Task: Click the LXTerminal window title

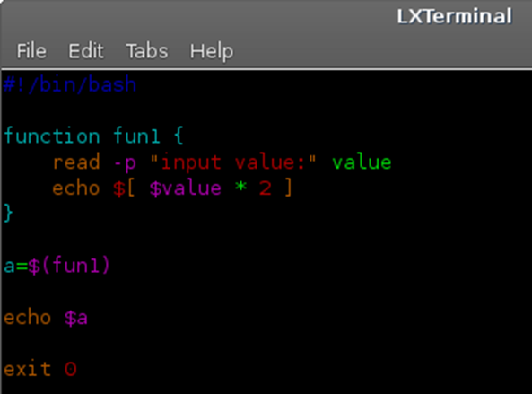Action: pos(454,16)
